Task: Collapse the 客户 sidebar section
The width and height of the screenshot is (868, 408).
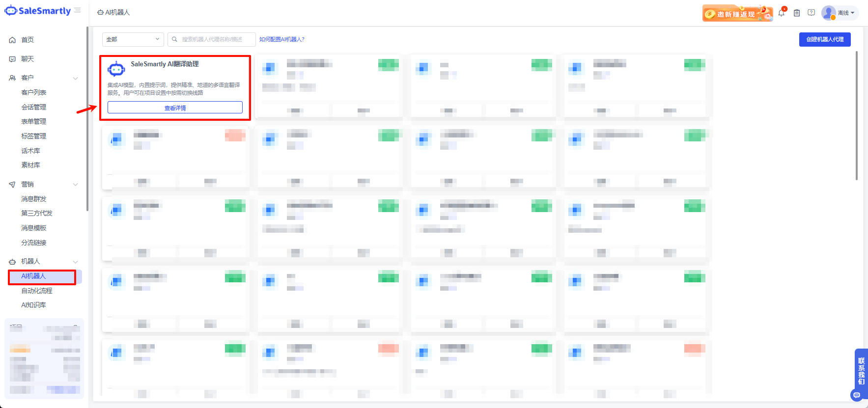Action: [x=75, y=78]
